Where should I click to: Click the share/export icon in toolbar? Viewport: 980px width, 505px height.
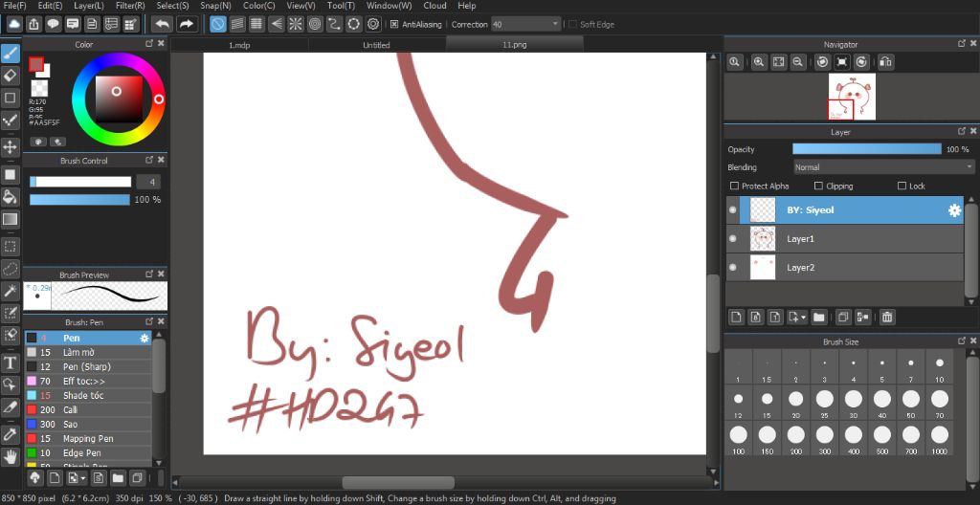33,24
